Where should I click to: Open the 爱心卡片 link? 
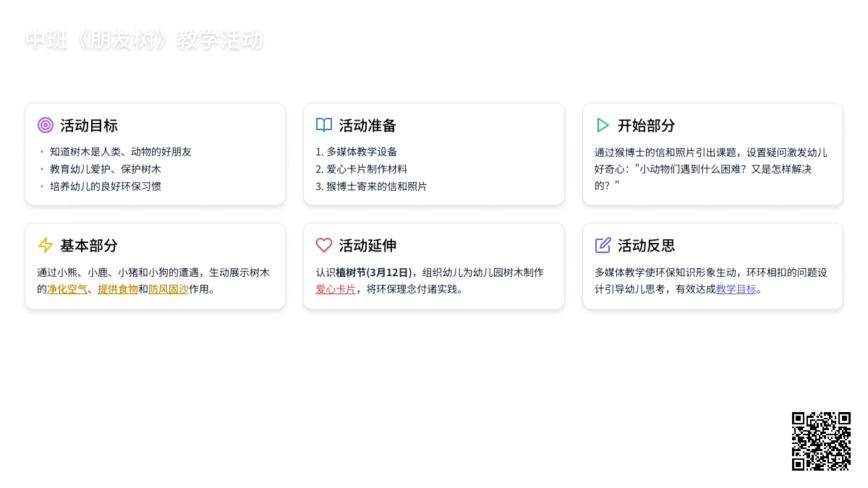336,289
